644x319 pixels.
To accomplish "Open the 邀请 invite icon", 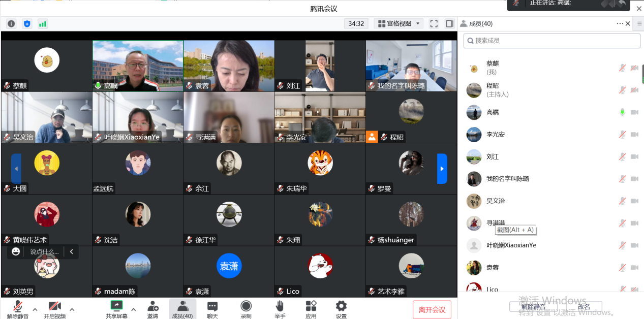I will click(152, 309).
